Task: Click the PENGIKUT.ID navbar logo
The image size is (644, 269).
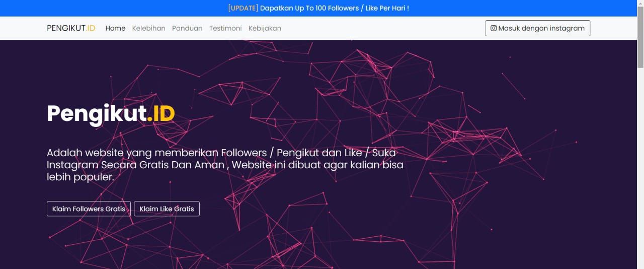Action: tap(71, 28)
